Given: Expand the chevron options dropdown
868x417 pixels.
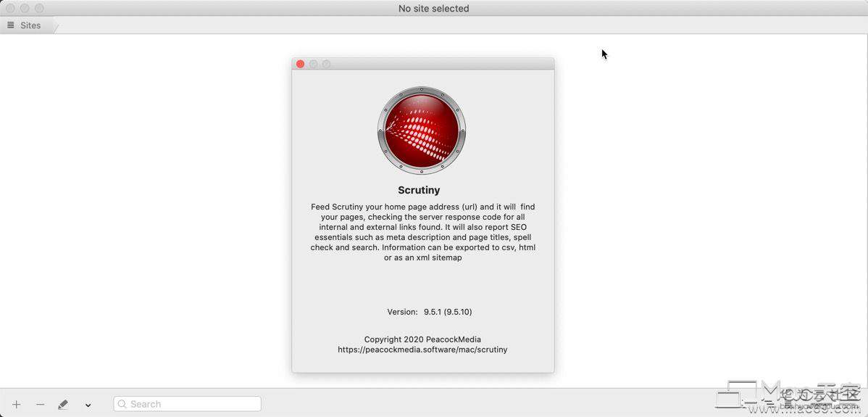Looking at the screenshot, I should point(88,405).
